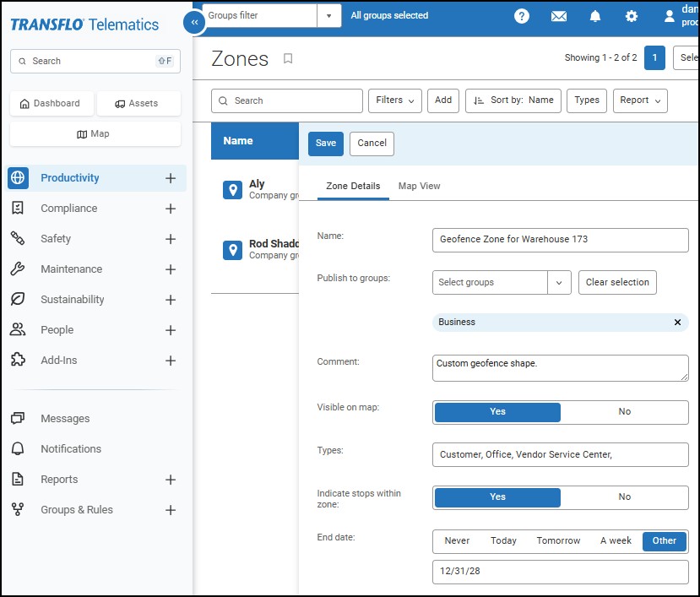Click the help question mark icon
Screen dimensions: 700x597
pyautogui.click(x=522, y=16)
